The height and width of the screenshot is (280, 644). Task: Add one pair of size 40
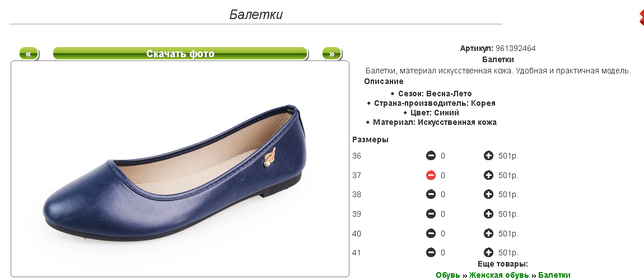pyautogui.click(x=488, y=234)
